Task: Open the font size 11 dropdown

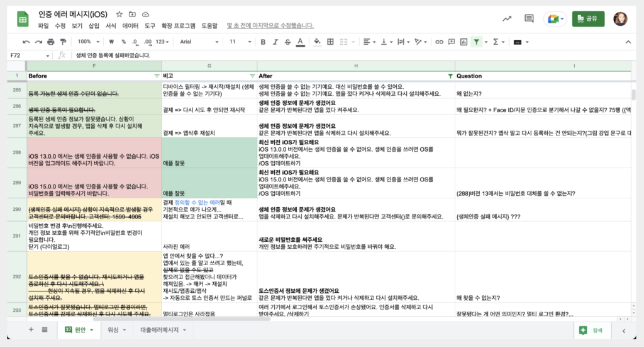Action: 240,42
